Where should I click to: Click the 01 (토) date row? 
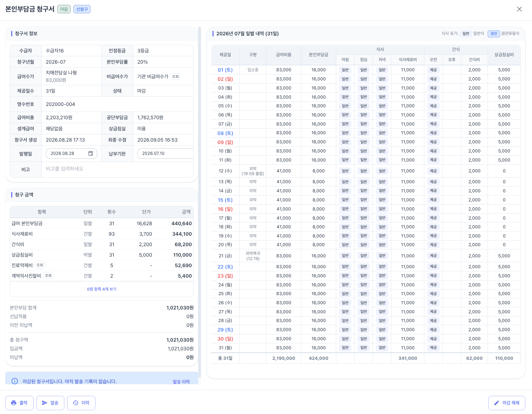tap(366, 70)
